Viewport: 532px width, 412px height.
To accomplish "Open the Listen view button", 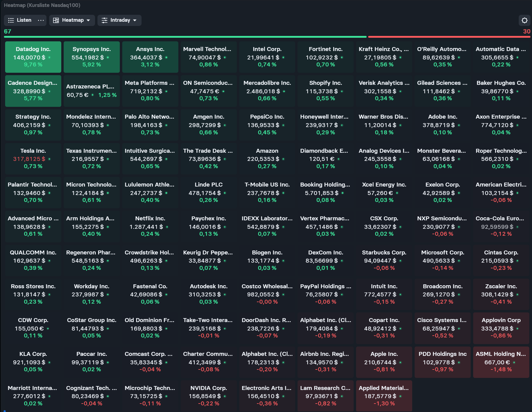I will point(20,20).
